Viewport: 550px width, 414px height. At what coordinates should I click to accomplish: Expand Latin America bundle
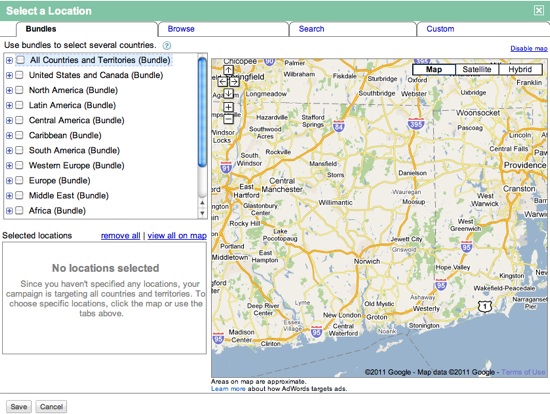(9, 106)
